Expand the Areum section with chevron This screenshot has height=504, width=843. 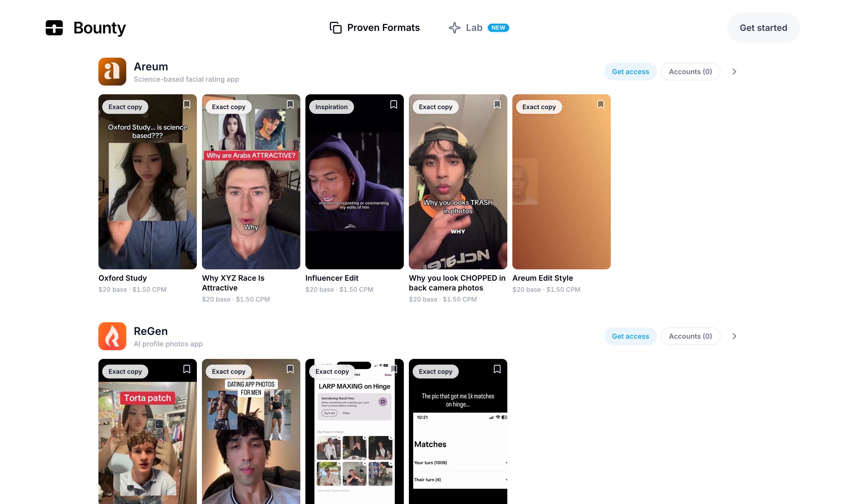point(734,72)
